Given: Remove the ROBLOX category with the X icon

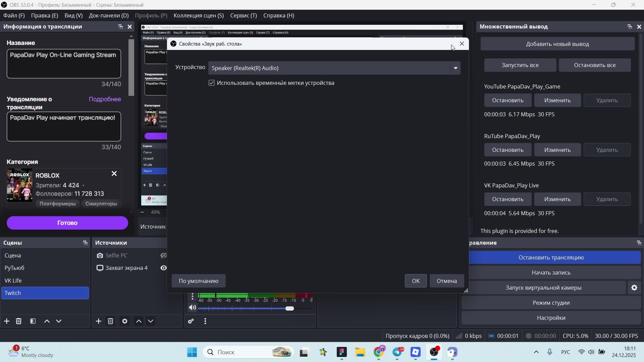Looking at the screenshot, I should (x=114, y=174).
